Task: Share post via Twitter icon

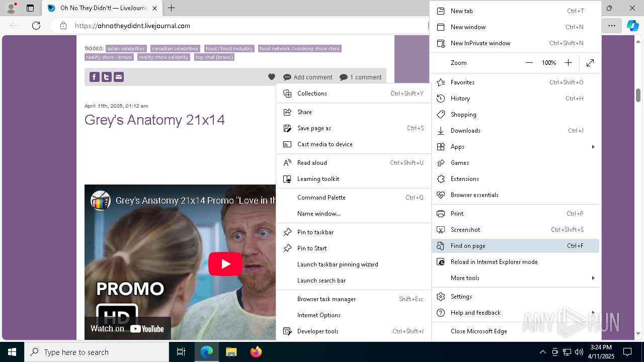Action: (106, 77)
